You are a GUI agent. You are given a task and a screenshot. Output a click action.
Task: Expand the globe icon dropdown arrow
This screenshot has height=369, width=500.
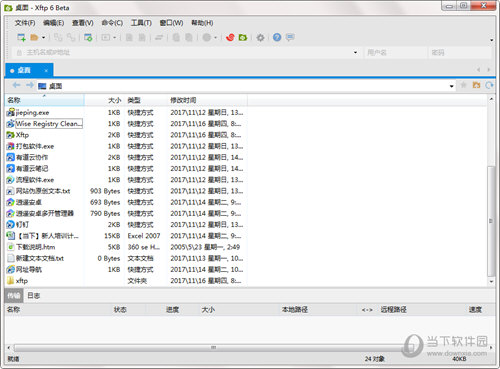click(215, 38)
